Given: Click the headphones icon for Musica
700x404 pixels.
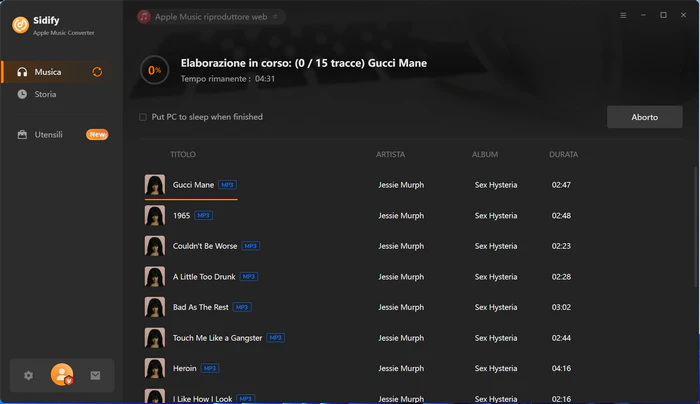Looking at the screenshot, I should tap(22, 72).
